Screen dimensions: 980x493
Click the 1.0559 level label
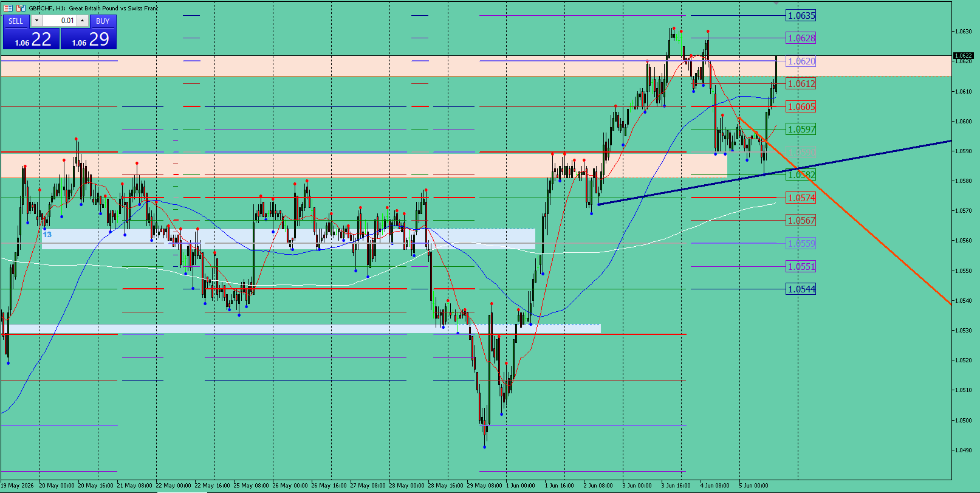tap(801, 244)
